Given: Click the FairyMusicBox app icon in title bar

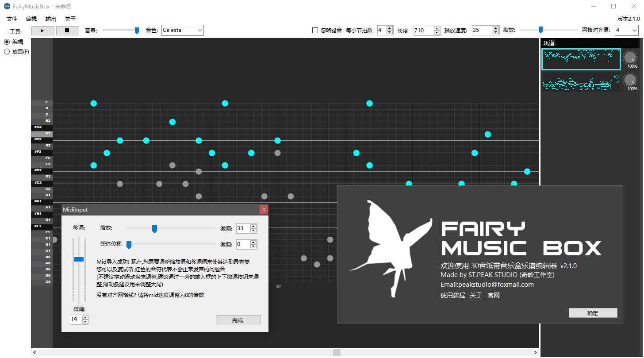Looking at the screenshot, I should click(x=7, y=6).
